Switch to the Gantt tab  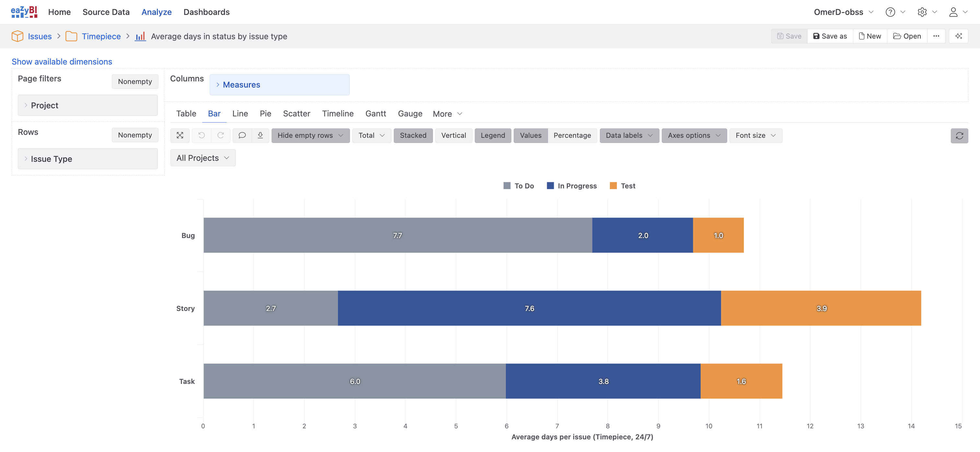click(376, 114)
